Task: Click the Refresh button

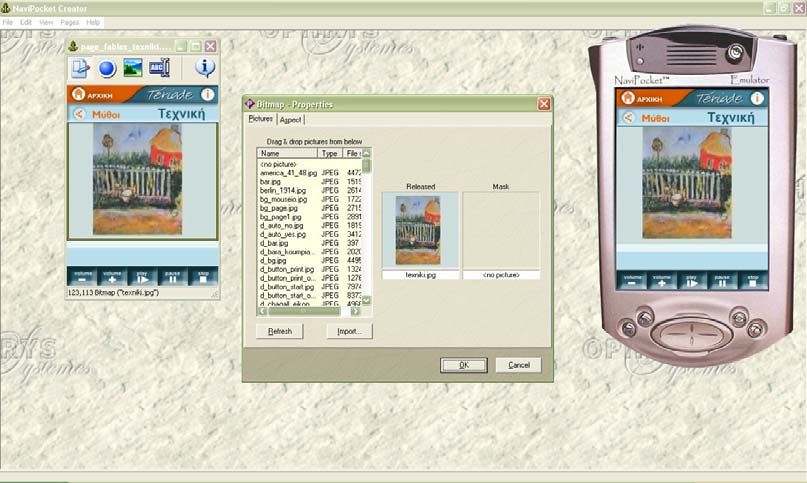Action: click(x=279, y=331)
